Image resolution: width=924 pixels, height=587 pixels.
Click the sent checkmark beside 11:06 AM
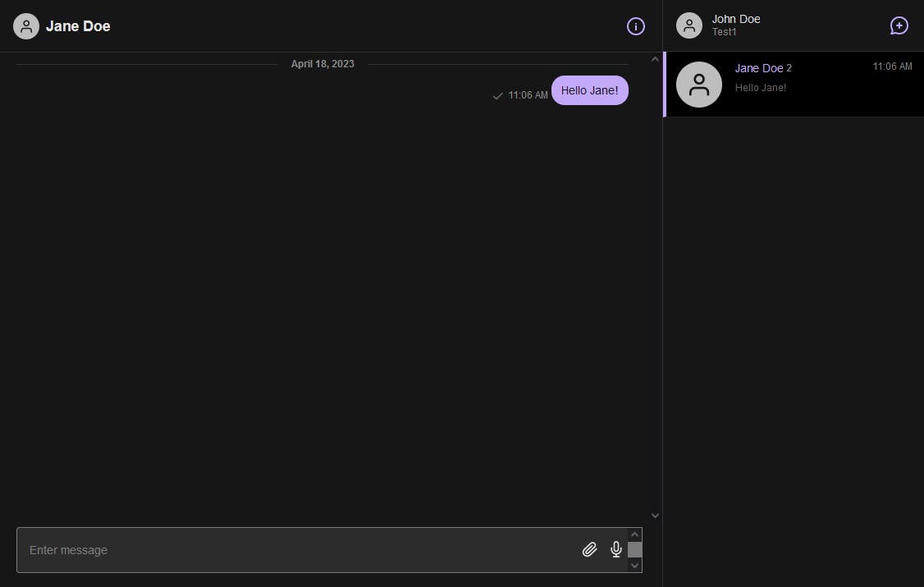pos(497,96)
